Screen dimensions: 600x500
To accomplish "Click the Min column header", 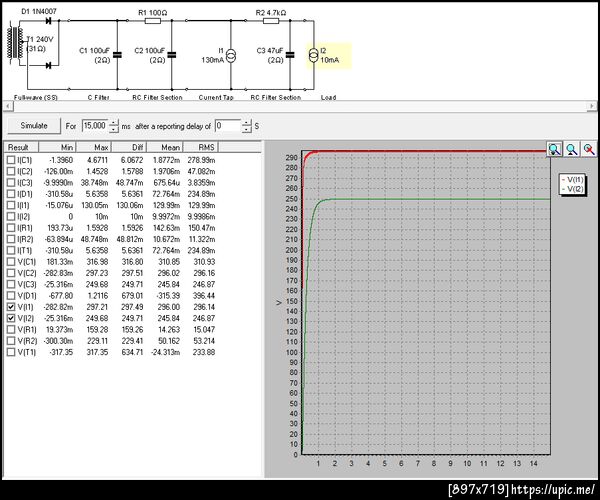I will (57, 147).
